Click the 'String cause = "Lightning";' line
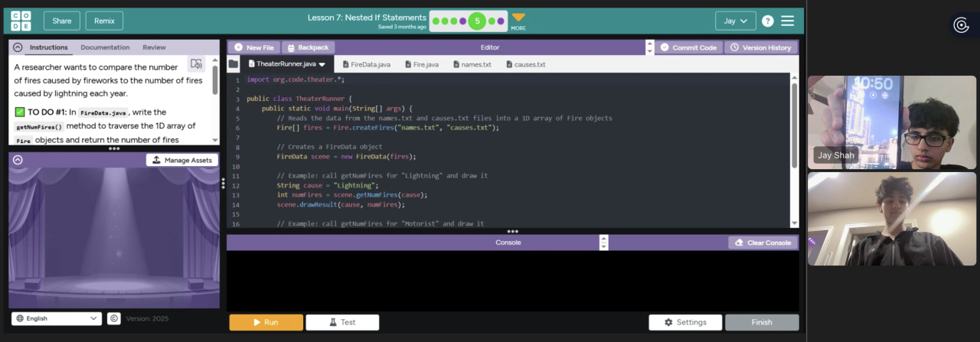The image size is (980, 342). [328, 185]
